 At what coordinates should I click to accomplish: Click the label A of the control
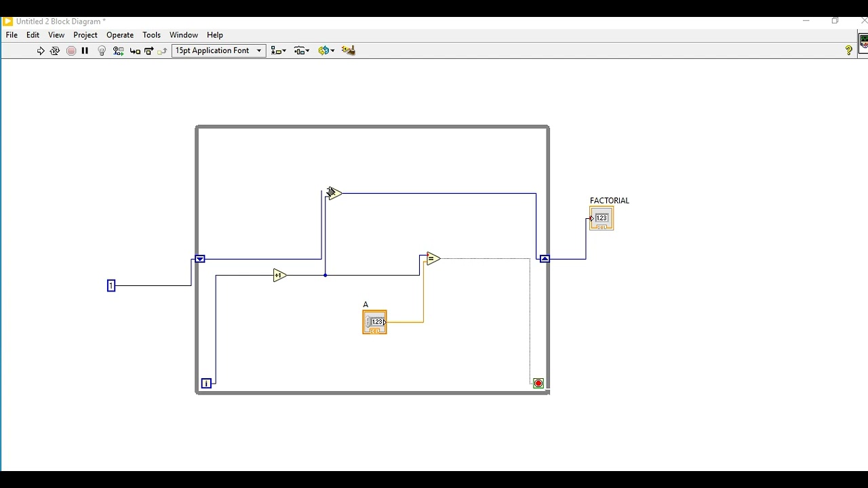[366, 305]
